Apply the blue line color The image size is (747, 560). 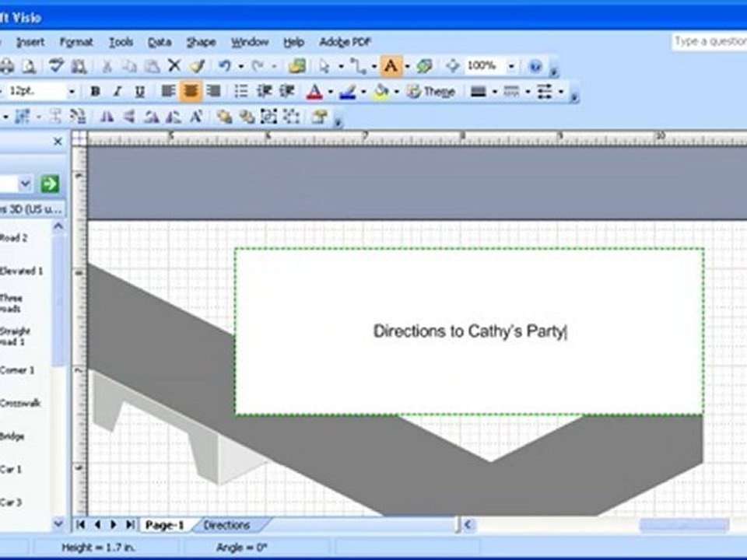[x=348, y=91]
